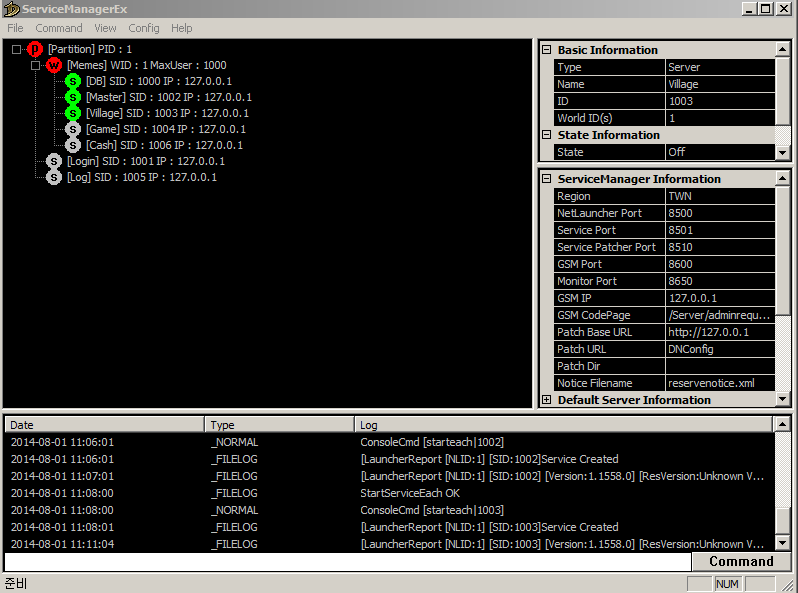Click GSM Port value '8600'

(720, 264)
